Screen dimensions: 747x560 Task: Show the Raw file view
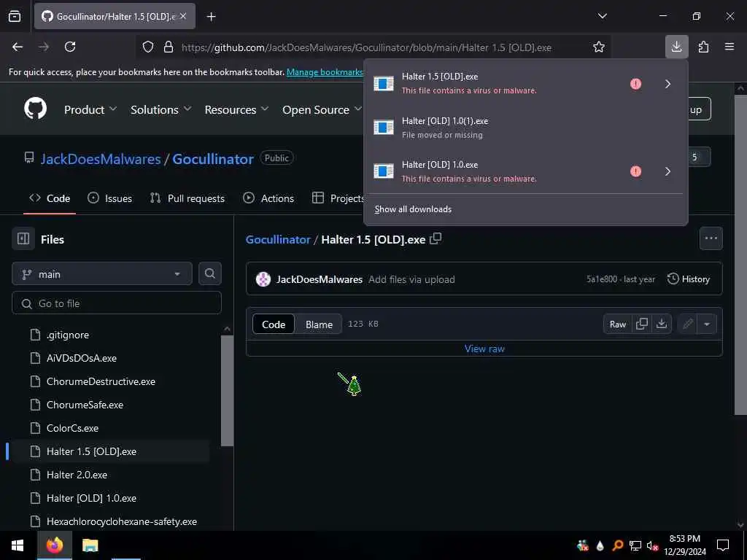[x=617, y=324]
